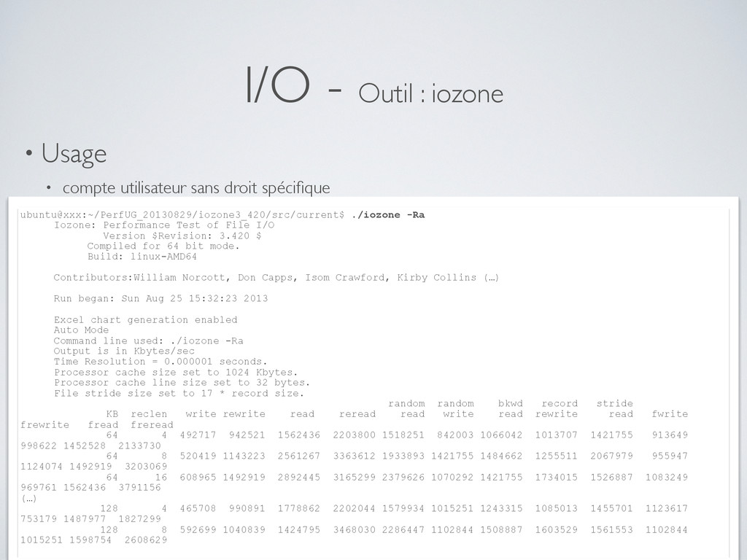Select the 'Usage' bullet heading
The height and width of the screenshot is (560, 747).
[74, 154]
